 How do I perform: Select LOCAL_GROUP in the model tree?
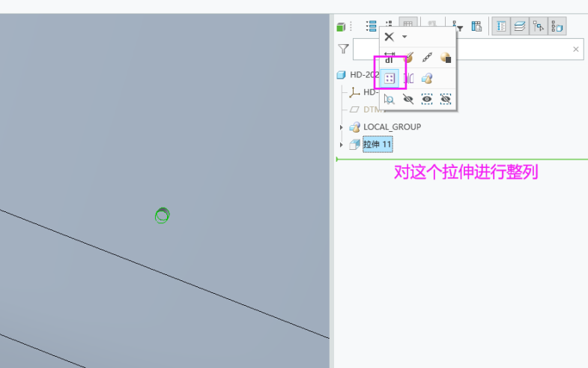coord(392,127)
